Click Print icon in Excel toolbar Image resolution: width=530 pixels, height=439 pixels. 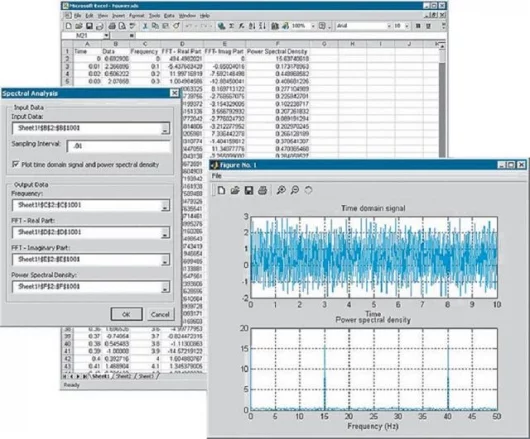112,26
